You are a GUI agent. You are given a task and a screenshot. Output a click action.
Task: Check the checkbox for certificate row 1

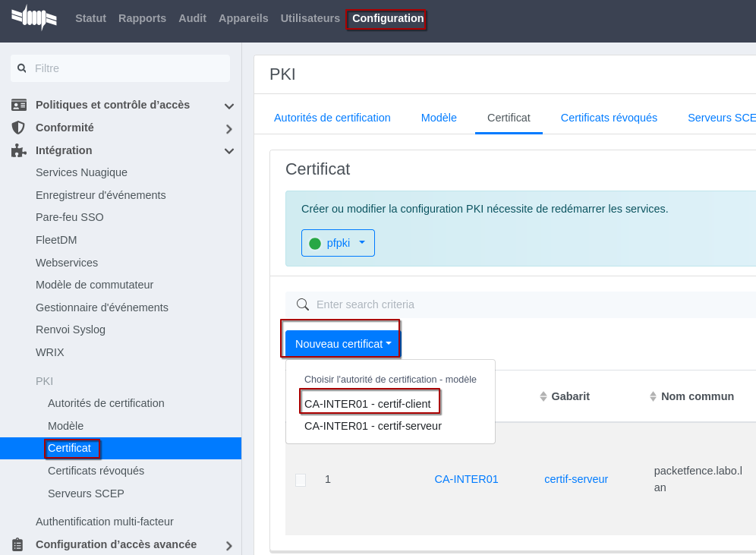[301, 480]
